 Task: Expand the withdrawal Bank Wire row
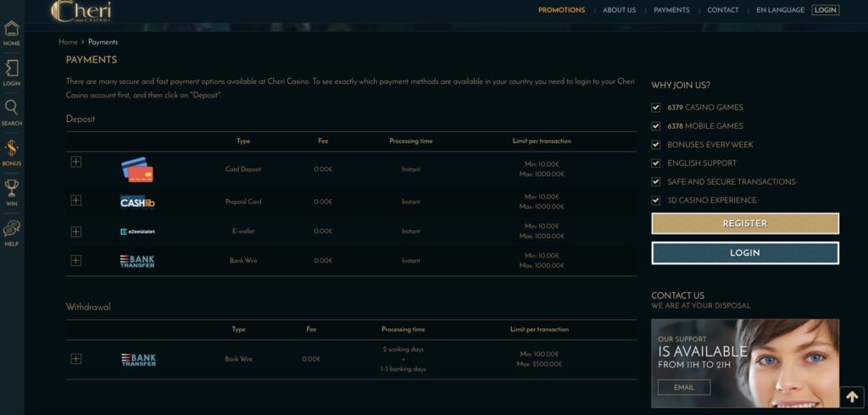point(75,358)
